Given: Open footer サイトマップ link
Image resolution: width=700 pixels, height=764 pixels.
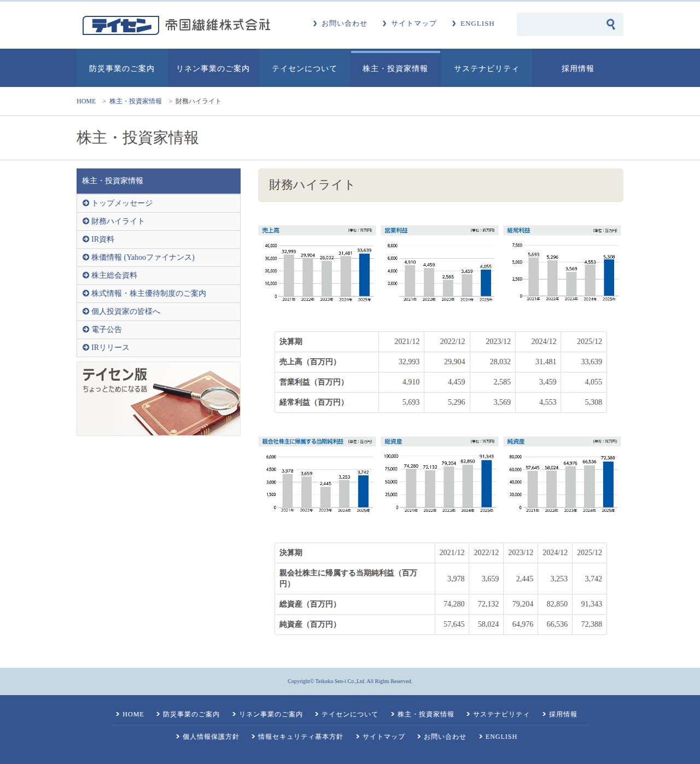Looking at the screenshot, I should tap(380, 737).
